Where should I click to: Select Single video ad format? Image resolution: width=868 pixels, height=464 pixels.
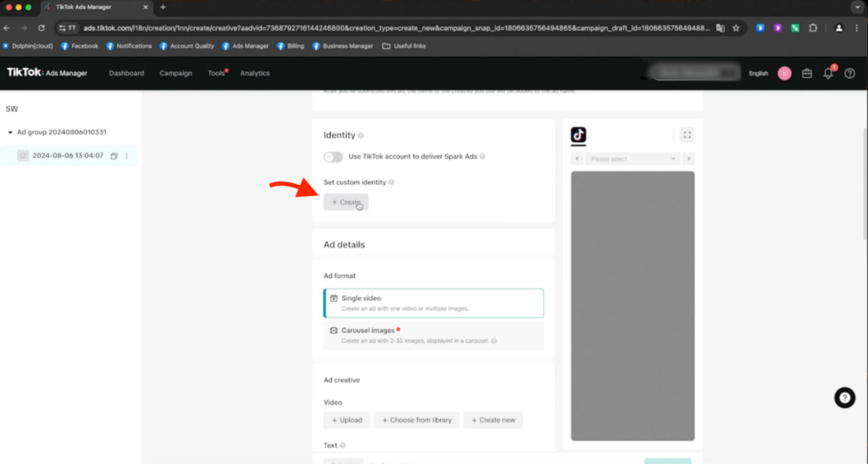(x=433, y=303)
